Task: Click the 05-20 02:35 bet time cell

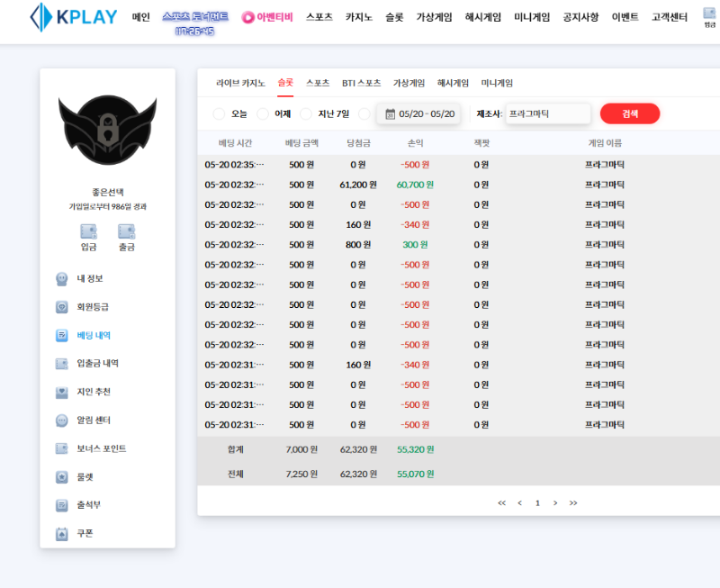Action: (x=234, y=165)
